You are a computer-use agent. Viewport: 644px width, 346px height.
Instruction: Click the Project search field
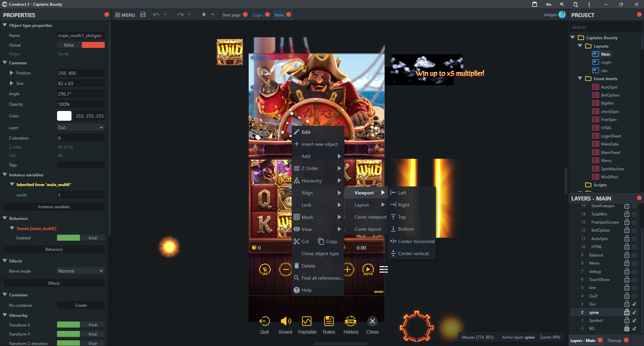pos(606,27)
